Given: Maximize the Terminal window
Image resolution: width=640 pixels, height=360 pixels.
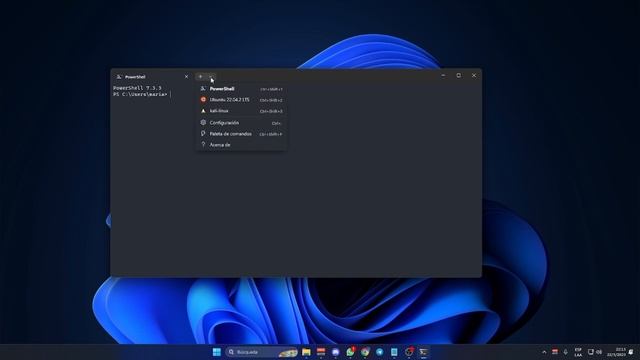Looking at the screenshot, I should [x=458, y=76].
